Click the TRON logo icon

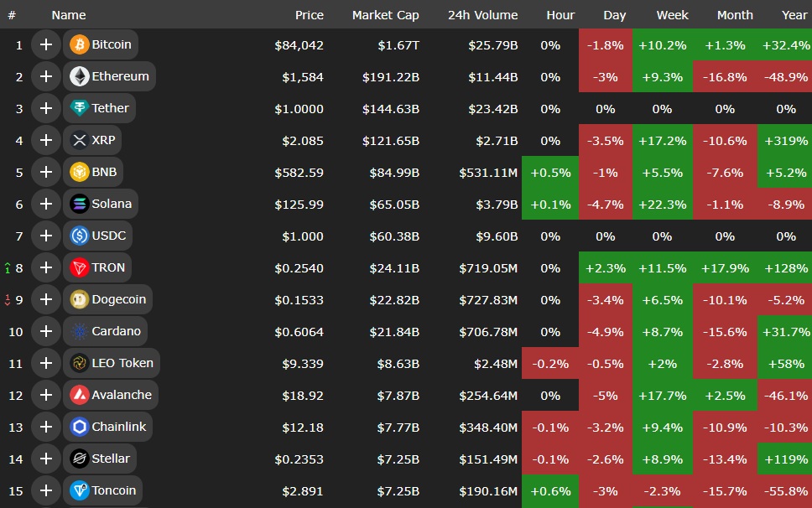(x=80, y=267)
